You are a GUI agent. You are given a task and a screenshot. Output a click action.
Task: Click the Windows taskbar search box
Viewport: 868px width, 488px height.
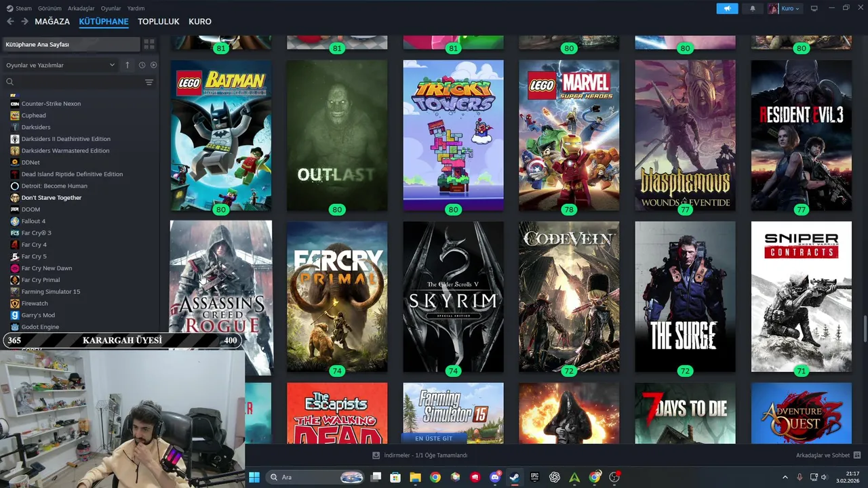click(x=315, y=477)
